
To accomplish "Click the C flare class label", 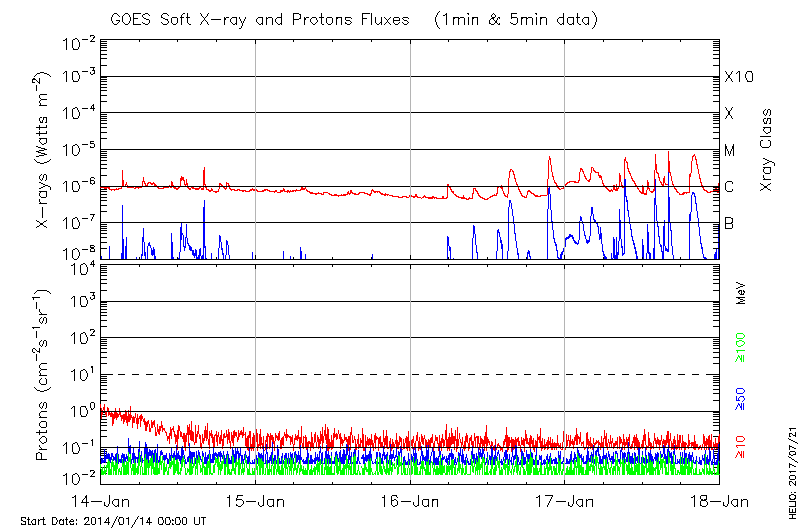I will (729, 187).
